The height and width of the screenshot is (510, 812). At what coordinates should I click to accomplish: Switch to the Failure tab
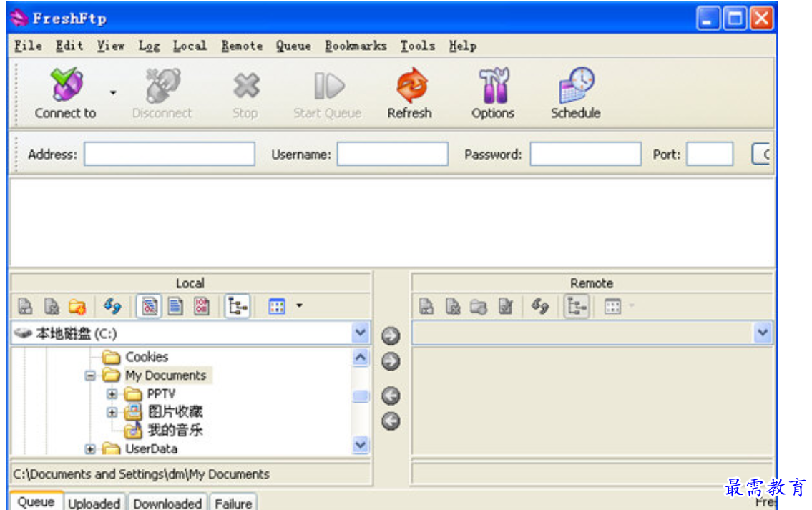click(x=233, y=502)
